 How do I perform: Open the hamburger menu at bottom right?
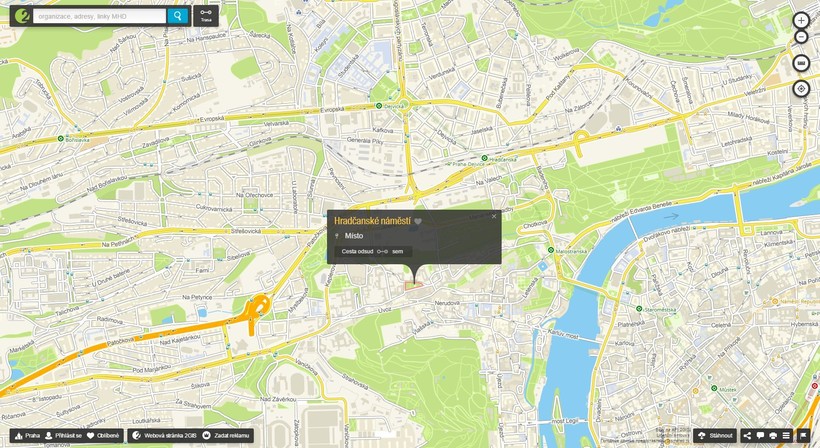coord(788,436)
